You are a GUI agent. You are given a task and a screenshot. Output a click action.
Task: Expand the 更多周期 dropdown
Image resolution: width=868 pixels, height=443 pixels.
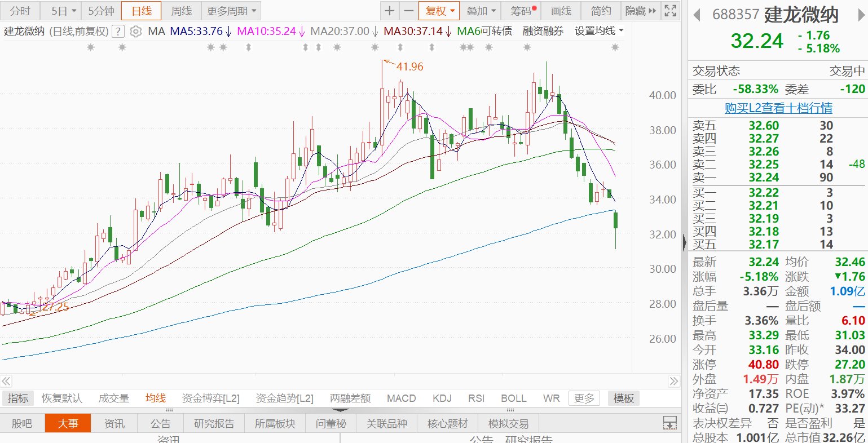pyautogui.click(x=231, y=11)
